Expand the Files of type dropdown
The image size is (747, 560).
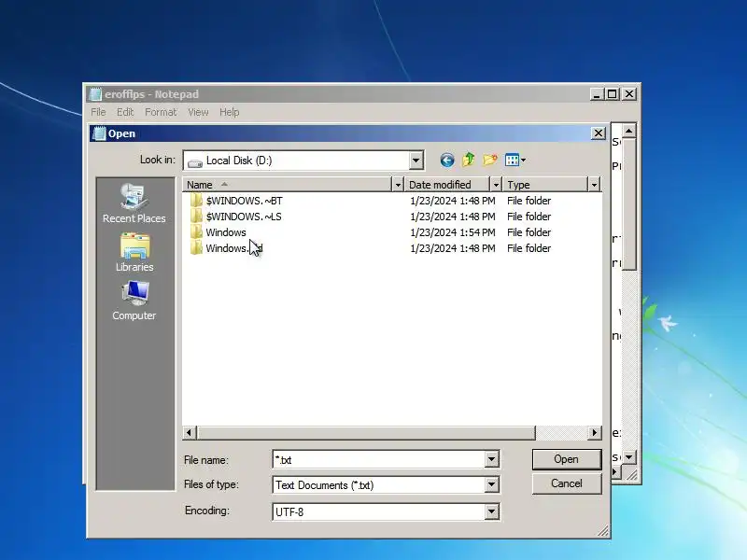pos(491,484)
